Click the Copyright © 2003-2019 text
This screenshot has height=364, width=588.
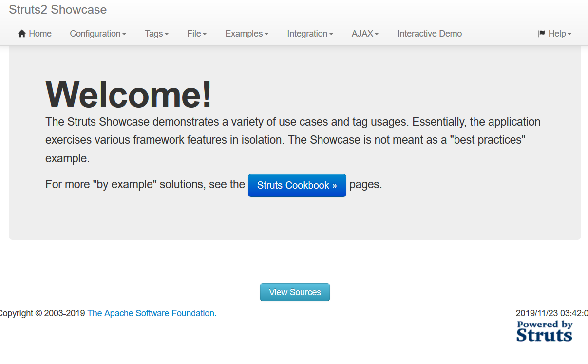point(42,313)
